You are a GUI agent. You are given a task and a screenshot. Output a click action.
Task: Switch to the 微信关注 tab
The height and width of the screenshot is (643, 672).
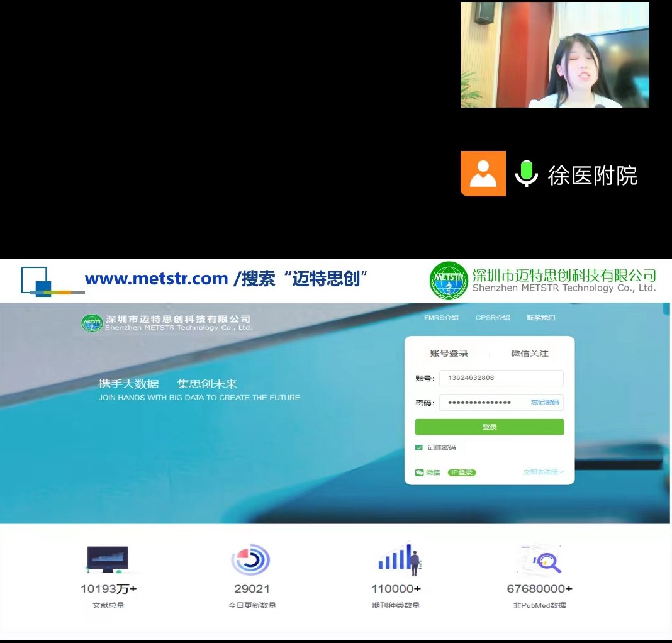529,354
